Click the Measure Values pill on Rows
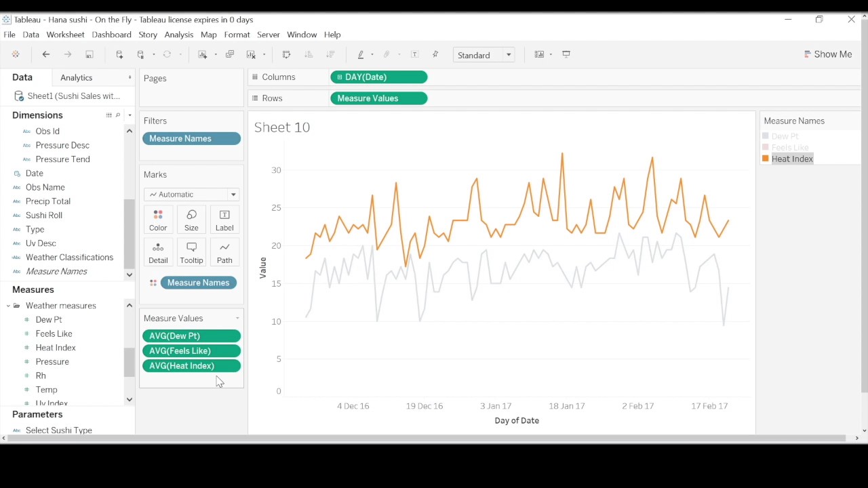868x488 pixels. pos(378,98)
